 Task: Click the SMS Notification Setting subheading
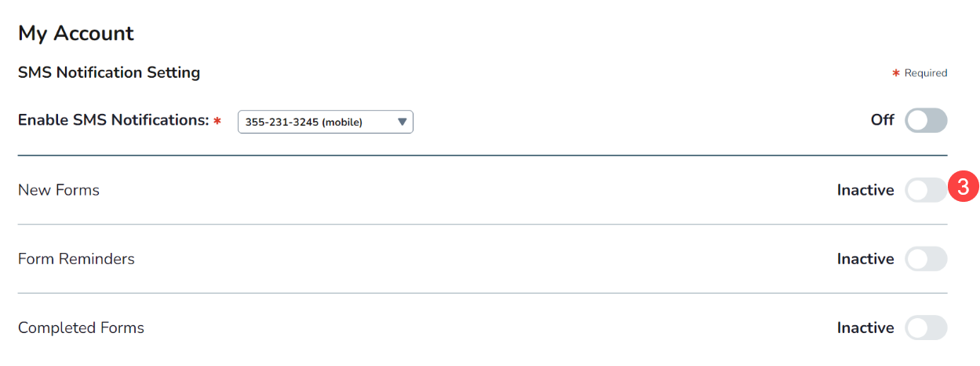(x=109, y=73)
